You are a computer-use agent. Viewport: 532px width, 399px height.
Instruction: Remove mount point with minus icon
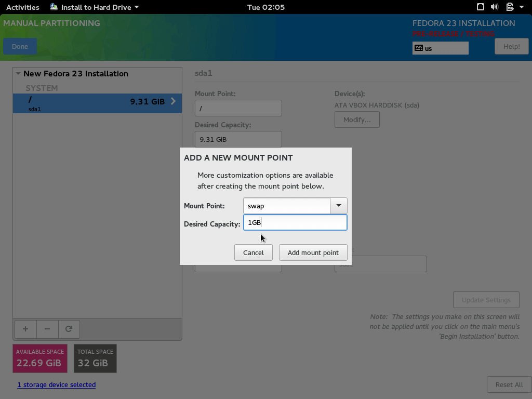(x=47, y=329)
